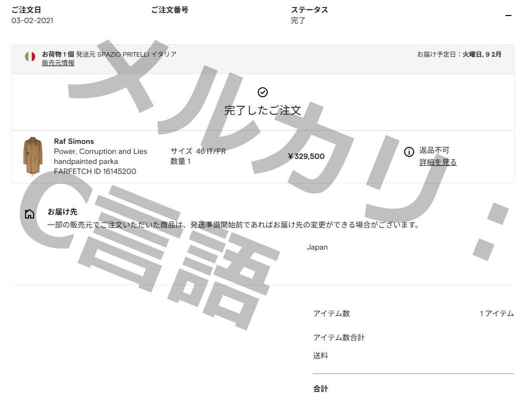The width and height of the screenshot is (526, 420).
Task: Click the home icon next to お届け先
Action: (x=29, y=213)
